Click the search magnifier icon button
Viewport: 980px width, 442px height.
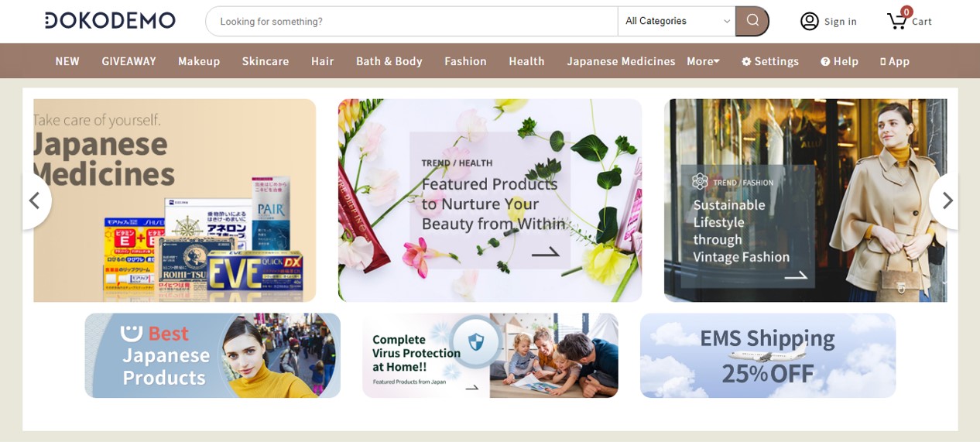coord(752,21)
